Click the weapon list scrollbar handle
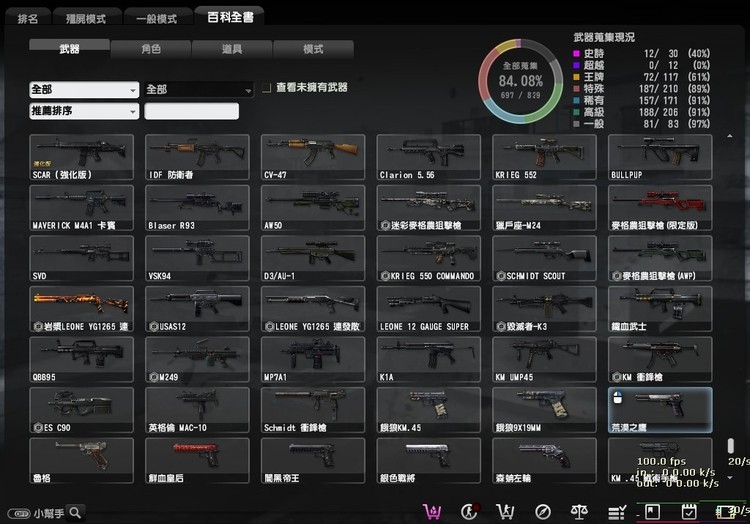 pos(730,446)
